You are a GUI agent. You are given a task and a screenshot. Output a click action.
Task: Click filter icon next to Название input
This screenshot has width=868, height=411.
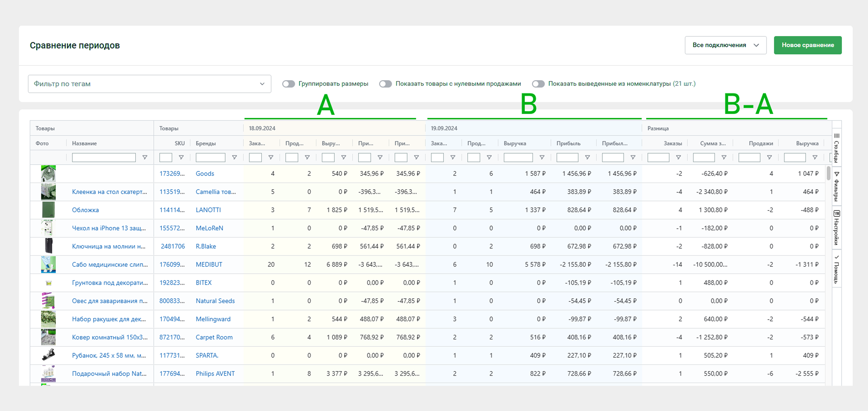point(145,157)
